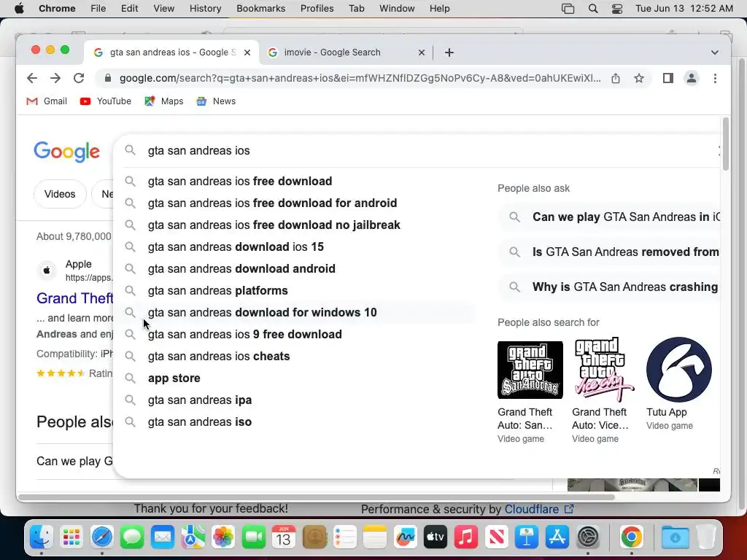Open a new tab with plus button
Viewport: 747px width, 560px height.
point(449,52)
